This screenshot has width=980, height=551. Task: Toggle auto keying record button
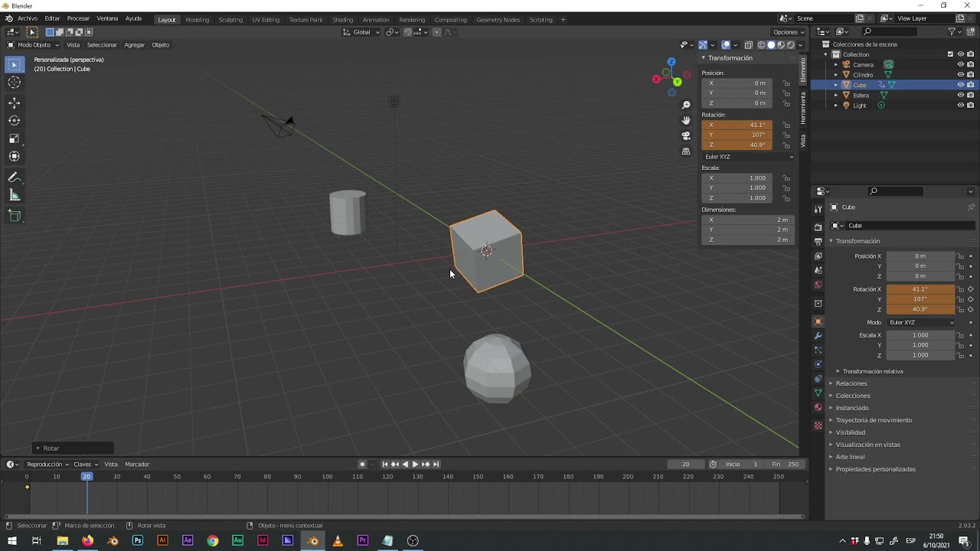[363, 465]
